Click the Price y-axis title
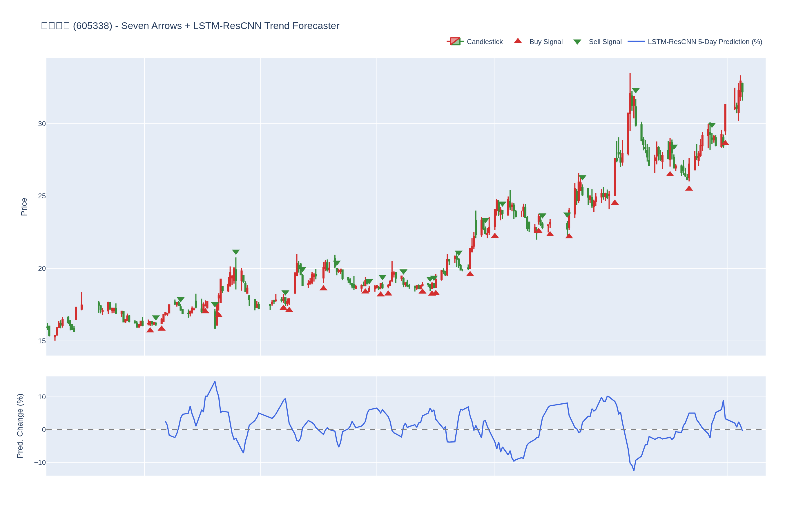This screenshot has width=812, height=522. point(24,206)
